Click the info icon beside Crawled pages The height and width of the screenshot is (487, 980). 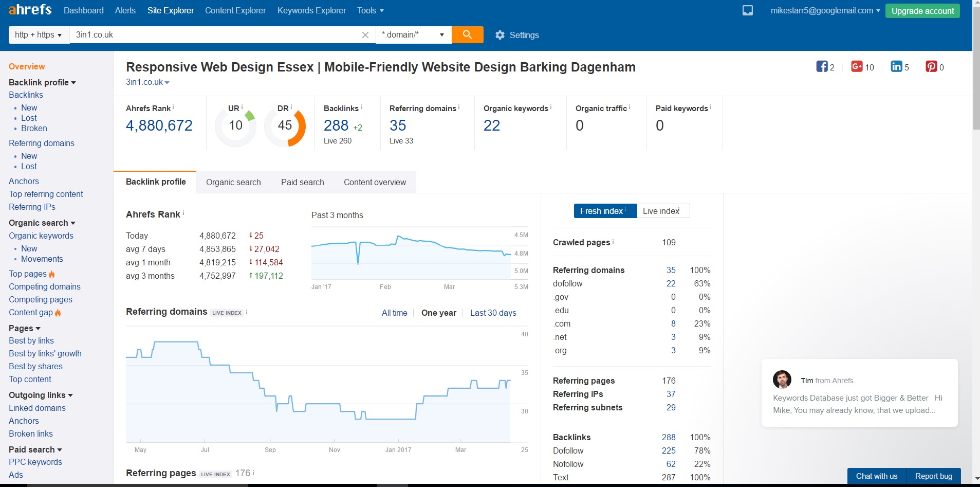pyautogui.click(x=613, y=241)
